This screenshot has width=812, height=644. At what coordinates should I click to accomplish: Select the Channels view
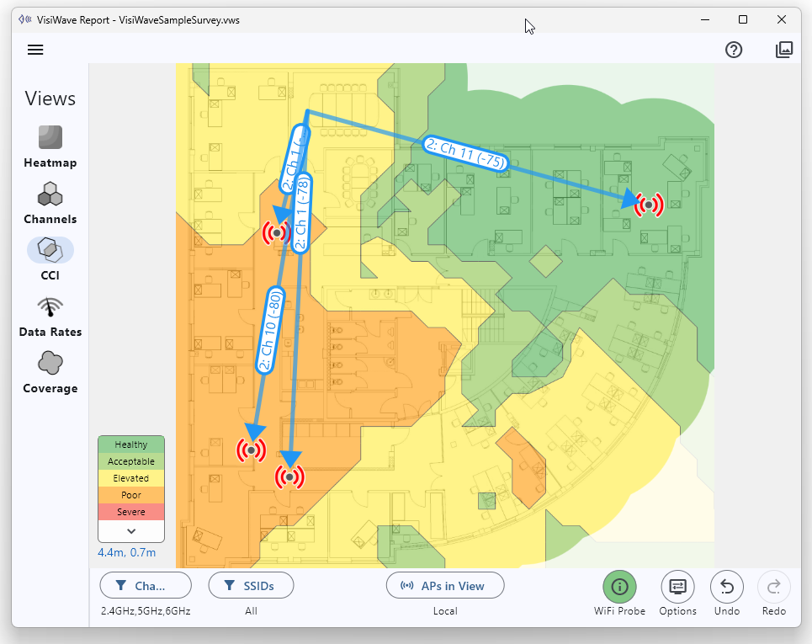50,203
